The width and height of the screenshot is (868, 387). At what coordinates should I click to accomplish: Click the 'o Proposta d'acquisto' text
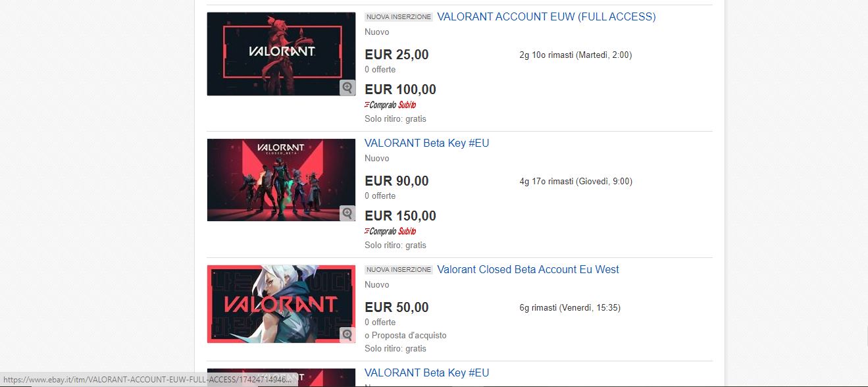[x=405, y=336]
